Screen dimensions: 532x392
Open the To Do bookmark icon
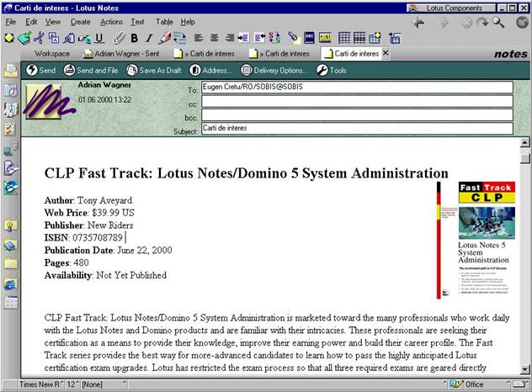[10, 129]
